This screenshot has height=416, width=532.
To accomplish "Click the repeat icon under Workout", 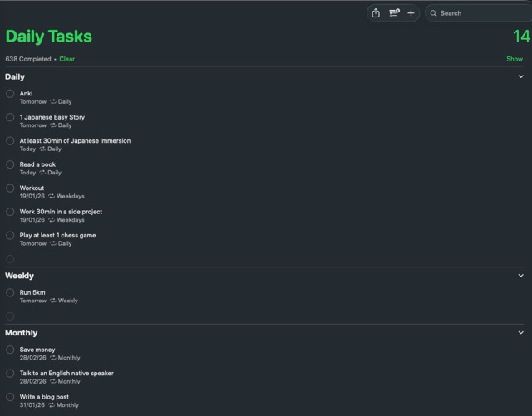I will [52, 197].
